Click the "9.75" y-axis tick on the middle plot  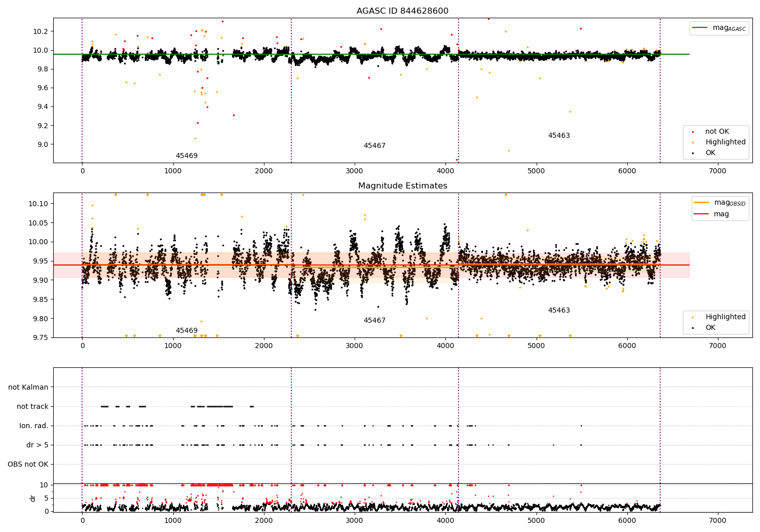pyautogui.click(x=41, y=338)
